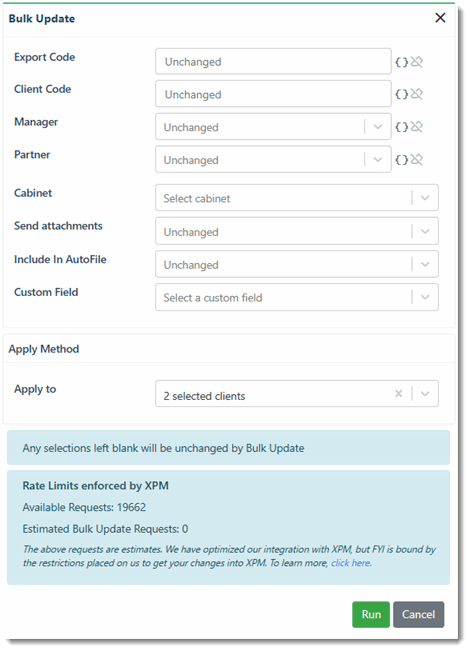Click the unlink icon next to Manager
Viewport: 470px width, 651px height.
(416, 127)
